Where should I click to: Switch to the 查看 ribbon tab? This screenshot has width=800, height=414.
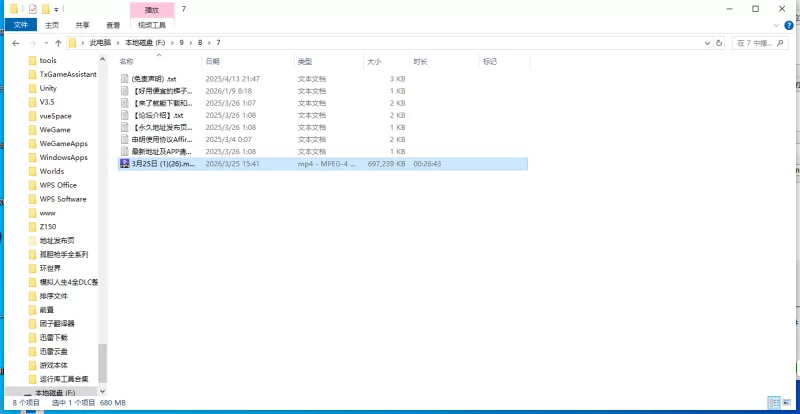point(113,25)
